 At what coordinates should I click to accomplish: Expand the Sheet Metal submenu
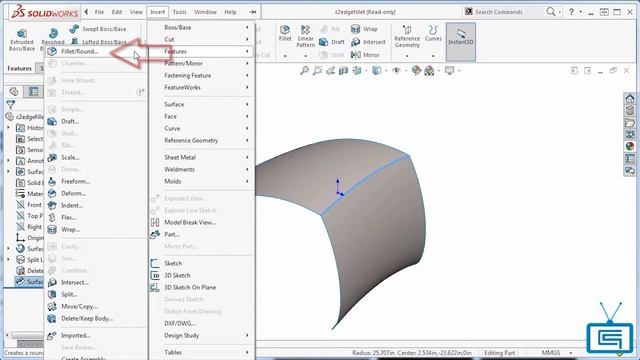(202, 157)
